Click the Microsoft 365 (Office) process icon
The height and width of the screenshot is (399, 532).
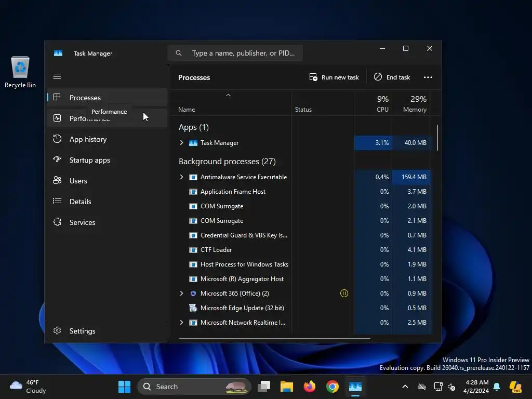click(193, 294)
